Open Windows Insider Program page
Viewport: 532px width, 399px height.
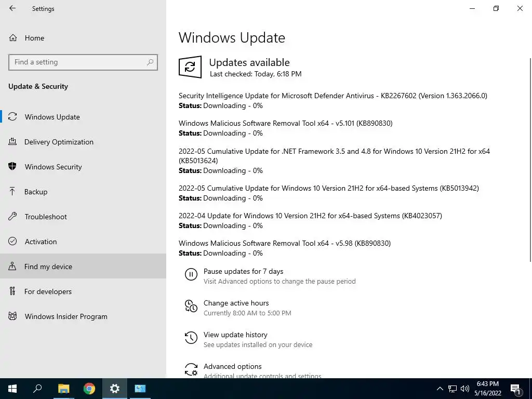[83, 316]
